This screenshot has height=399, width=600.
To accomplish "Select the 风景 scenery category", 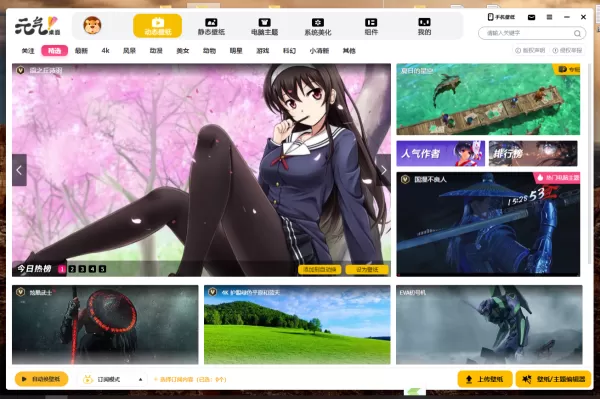I will [x=129, y=51].
